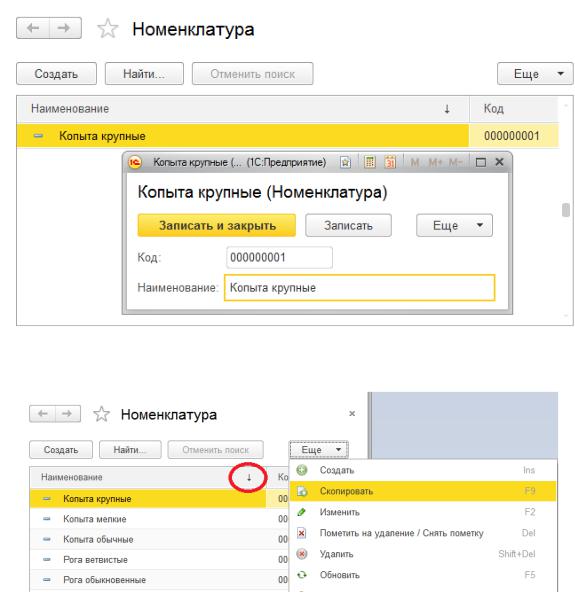Image resolution: width=575 pixels, height=592 pixels.
Task: Go forward using top right arrow button
Action: tap(65, 28)
